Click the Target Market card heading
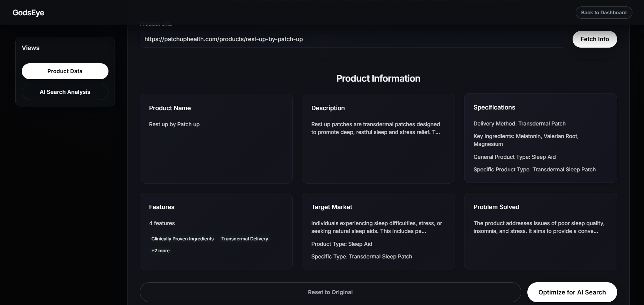Viewport: 644px width, 305px height. [x=332, y=207]
